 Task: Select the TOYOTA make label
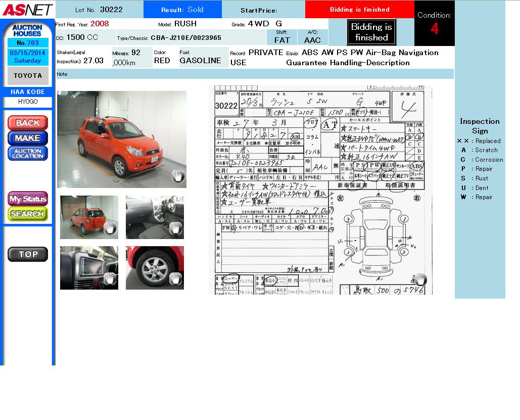(28, 76)
